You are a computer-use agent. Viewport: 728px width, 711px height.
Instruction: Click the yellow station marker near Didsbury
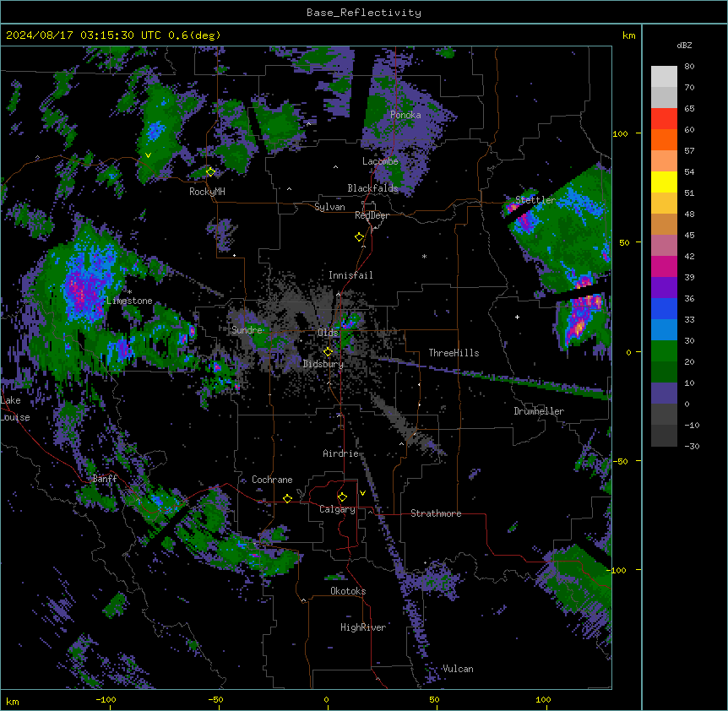coord(328,352)
